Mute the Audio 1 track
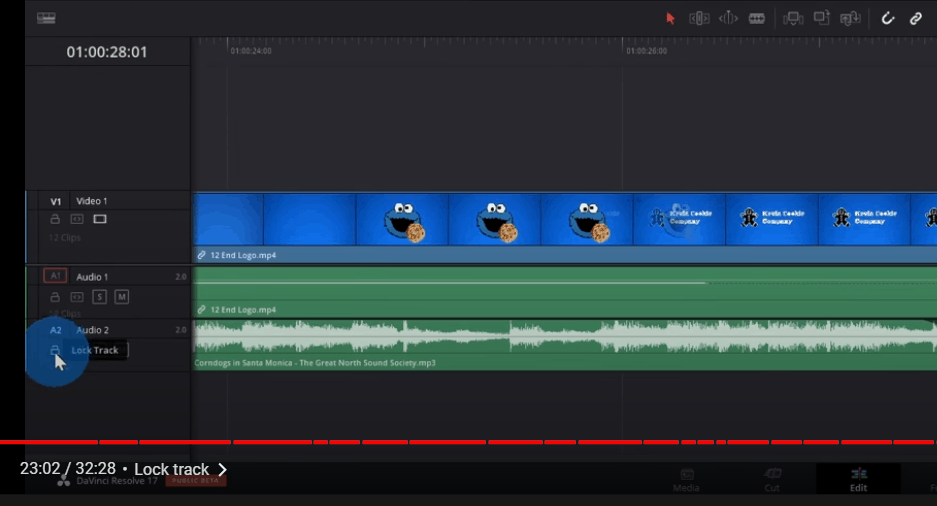 pos(121,297)
